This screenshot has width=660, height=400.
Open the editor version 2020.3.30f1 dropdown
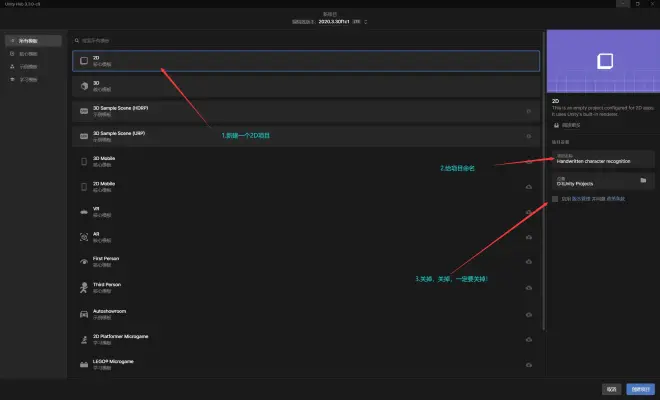coord(342,21)
